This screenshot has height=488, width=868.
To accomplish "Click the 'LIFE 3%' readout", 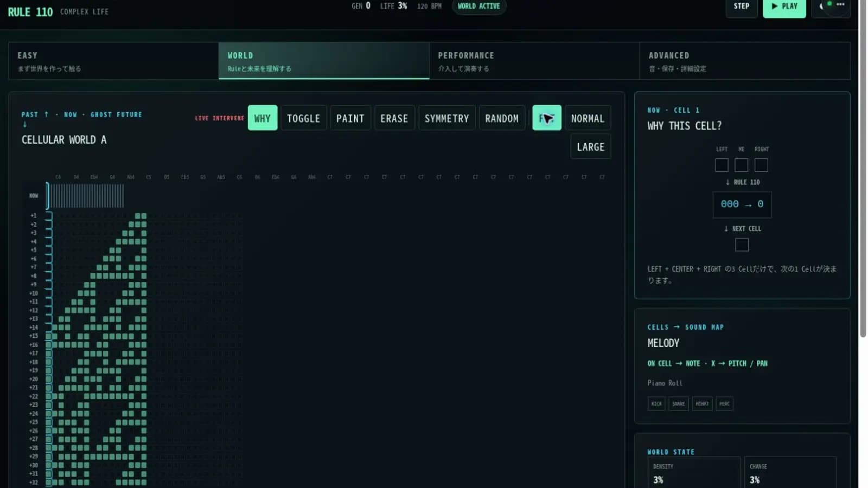I will pyautogui.click(x=393, y=6).
